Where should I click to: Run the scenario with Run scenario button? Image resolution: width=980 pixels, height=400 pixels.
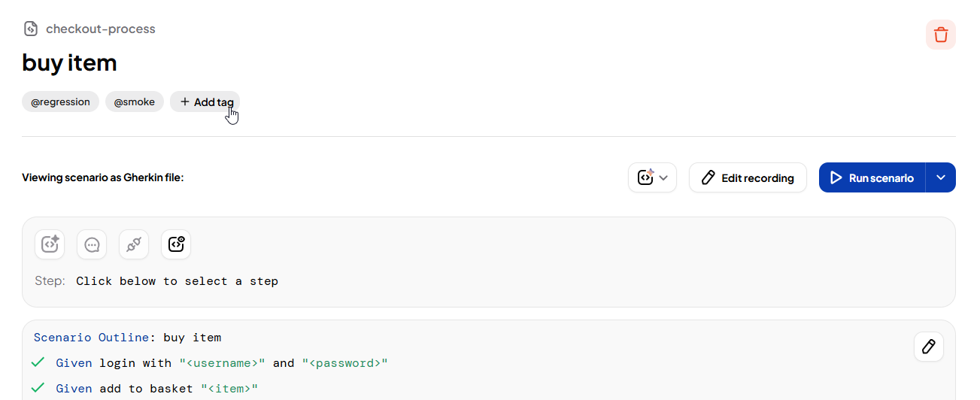click(872, 177)
